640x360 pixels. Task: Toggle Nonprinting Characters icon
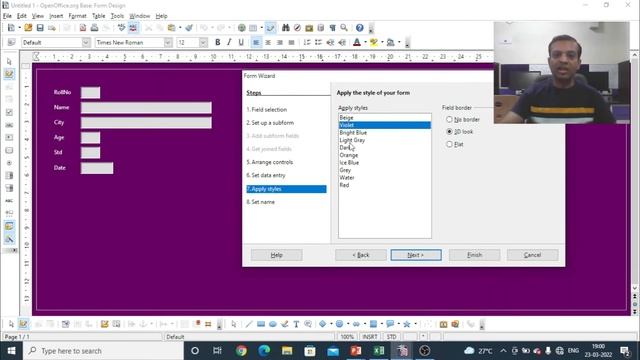tap(333, 28)
